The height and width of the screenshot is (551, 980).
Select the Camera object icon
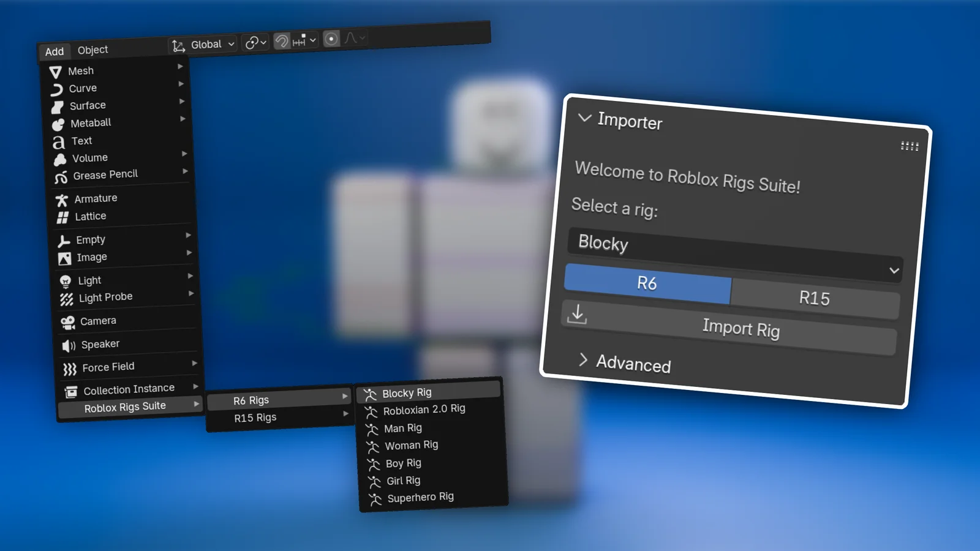67,321
